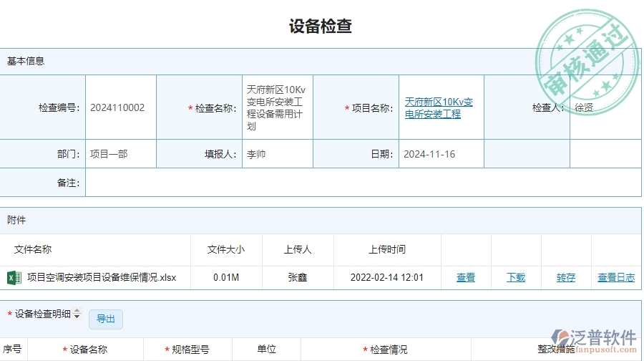Click the file name 项目空调安装项目设备维保情况.xlsx
The image size is (644, 361).
point(102,278)
